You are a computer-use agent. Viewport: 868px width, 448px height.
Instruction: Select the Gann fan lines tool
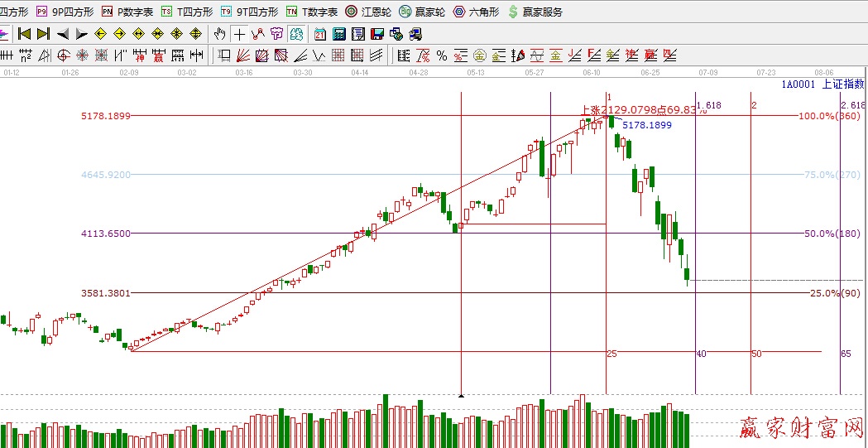pos(243,55)
